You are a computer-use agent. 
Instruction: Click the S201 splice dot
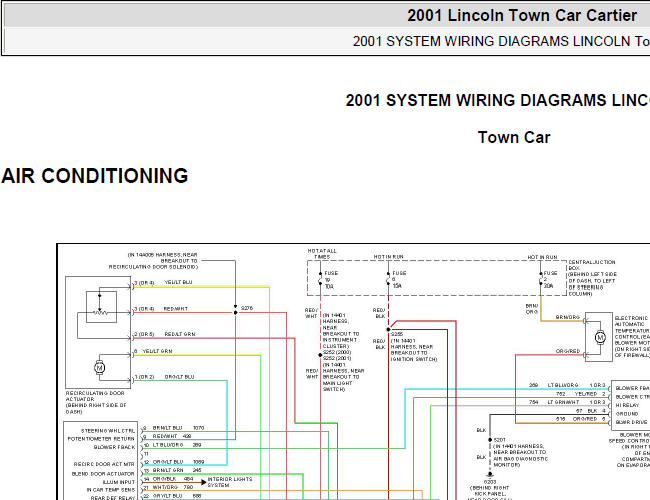pos(490,440)
